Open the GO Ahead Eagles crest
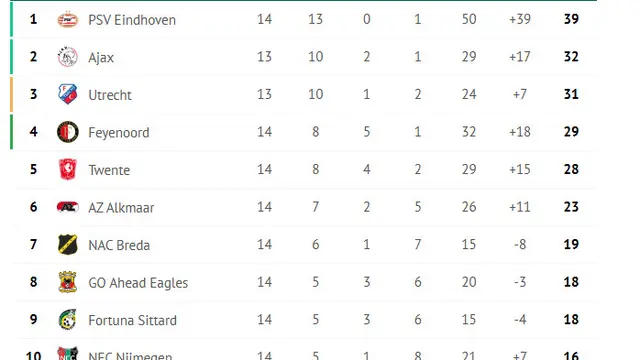Image resolution: width=640 pixels, height=360 pixels. [x=68, y=282]
